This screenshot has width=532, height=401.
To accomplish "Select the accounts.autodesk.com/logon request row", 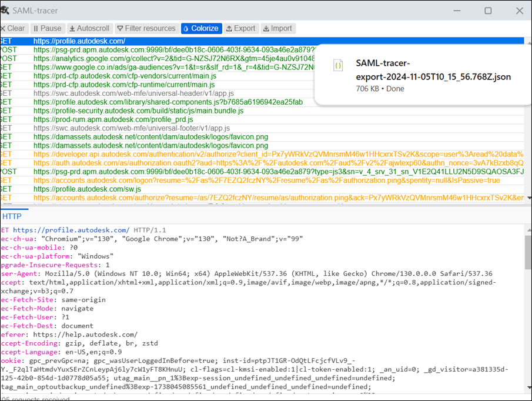I will (262, 181).
